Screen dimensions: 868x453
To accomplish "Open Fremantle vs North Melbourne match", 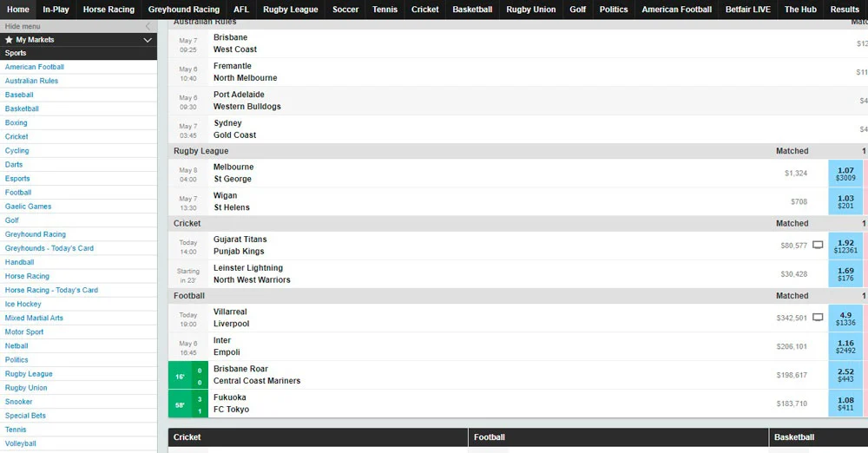I will click(246, 72).
